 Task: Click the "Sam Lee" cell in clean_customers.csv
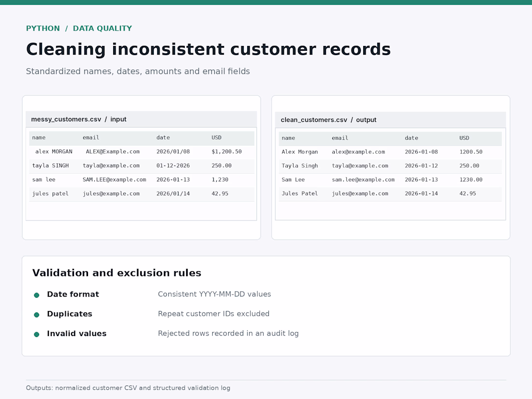pos(293,179)
